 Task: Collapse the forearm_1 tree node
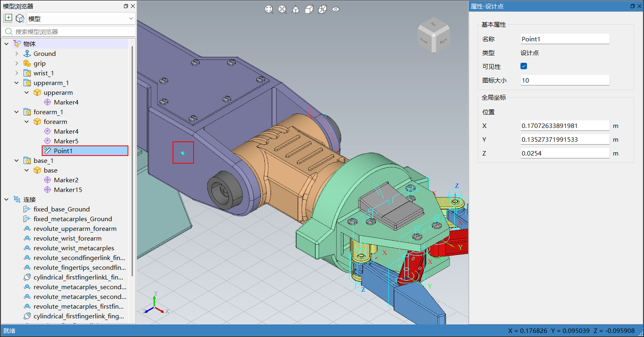click(x=17, y=112)
